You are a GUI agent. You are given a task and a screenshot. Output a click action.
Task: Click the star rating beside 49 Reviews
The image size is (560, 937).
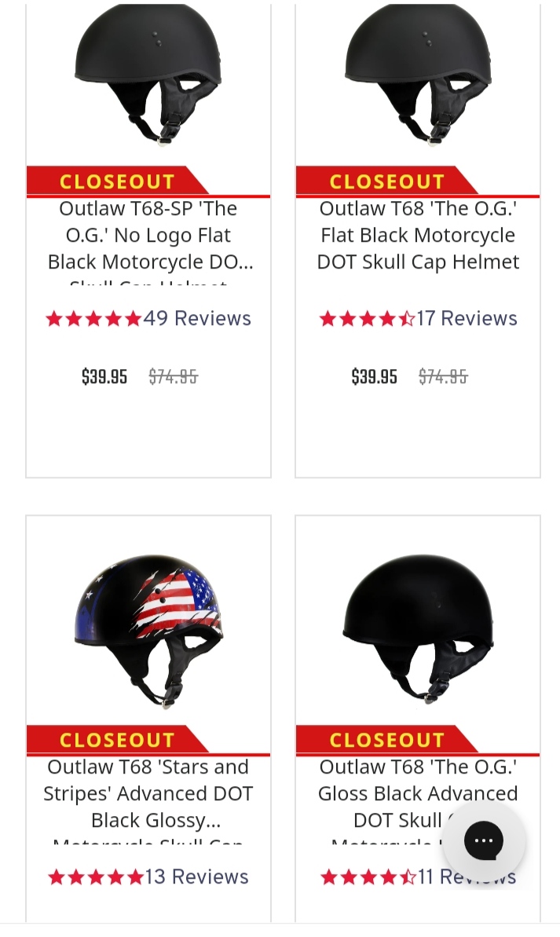pos(93,318)
